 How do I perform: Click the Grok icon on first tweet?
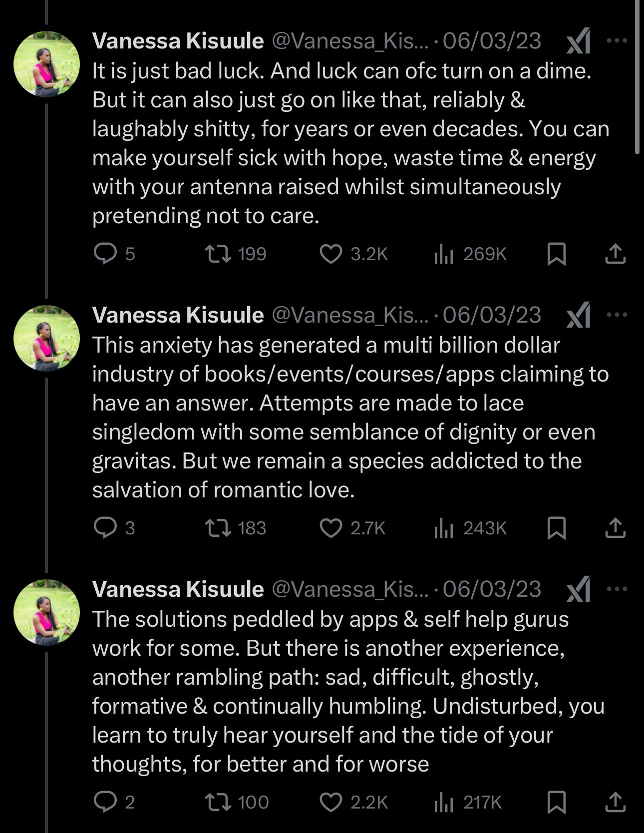[579, 41]
